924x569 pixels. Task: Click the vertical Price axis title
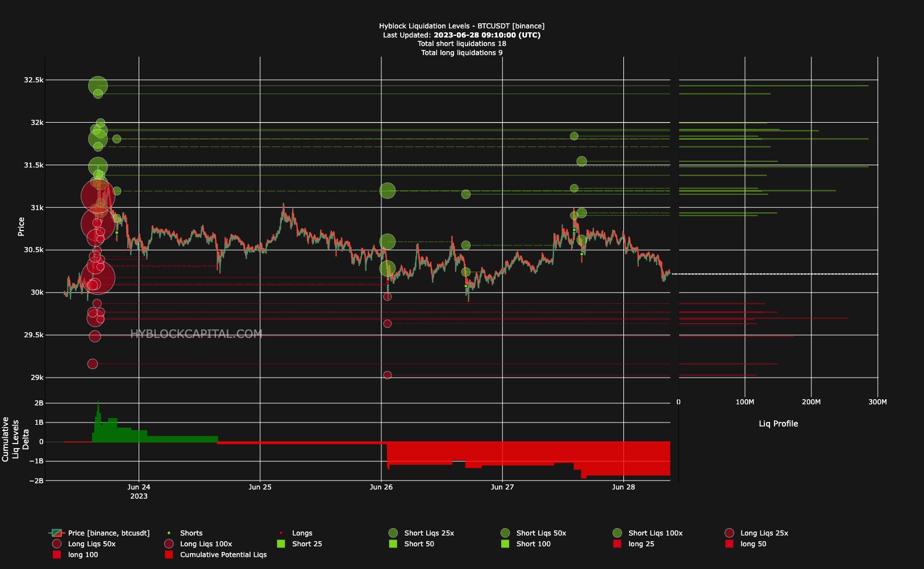click(21, 227)
